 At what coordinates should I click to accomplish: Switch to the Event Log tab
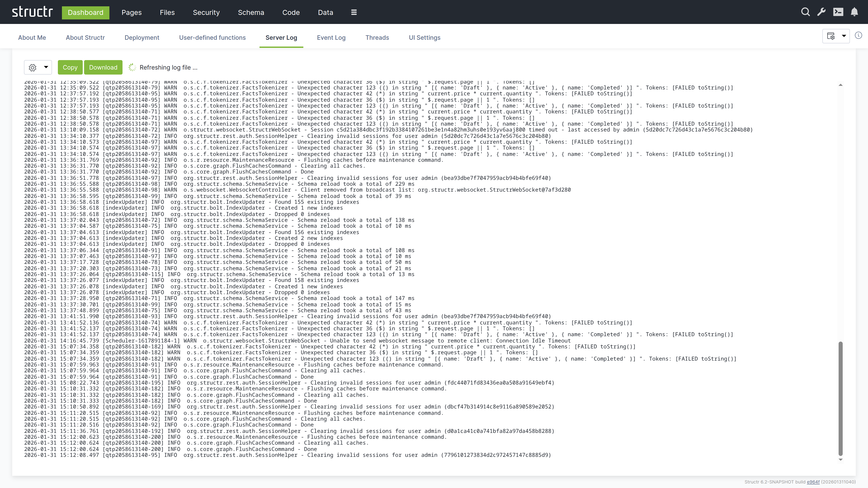pyautogui.click(x=331, y=38)
